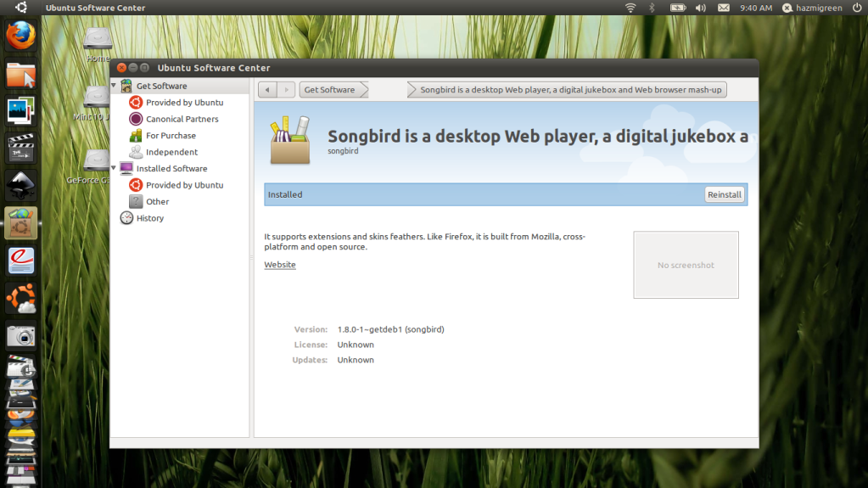Viewport: 868px width, 488px height.
Task: Open the file manager folder launcher icon
Action: [x=20, y=74]
